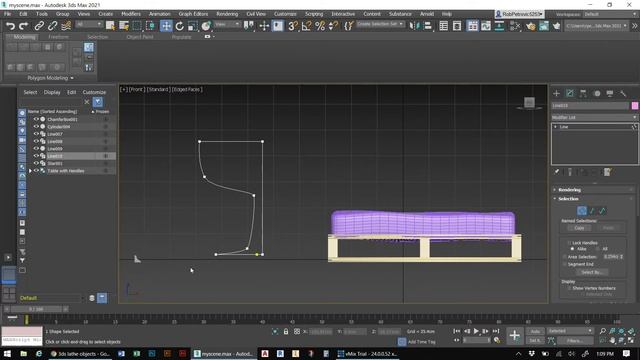Click the Bind to Space Warp icon
Image resolution: width=640 pixels, height=360 pixels.
[66, 26]
